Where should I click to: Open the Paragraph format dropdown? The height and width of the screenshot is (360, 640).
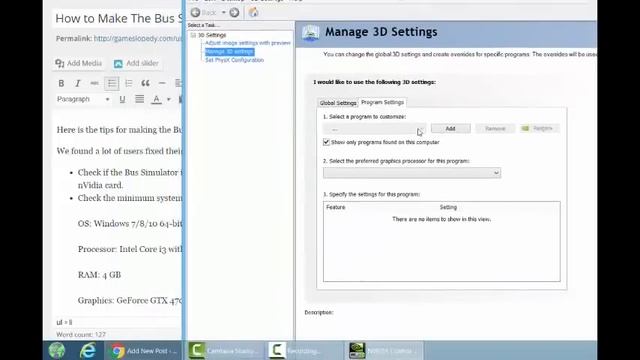click(x=83, y=99)
